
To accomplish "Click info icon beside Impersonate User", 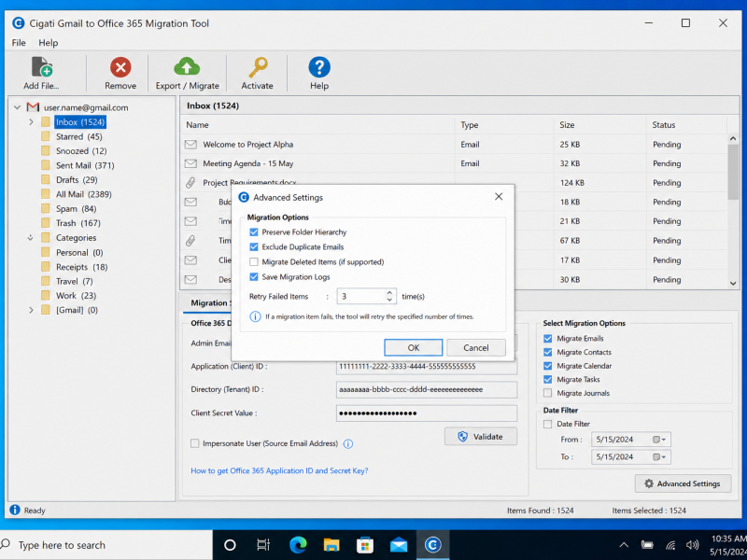I will tap(348, 444).
